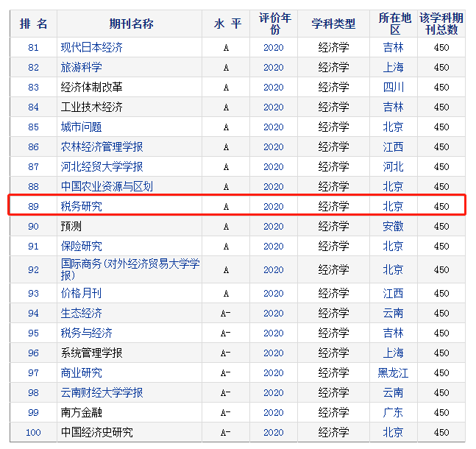Select journal name 南方金融
The width and height of the screenshot is (476, 449).
click(x=82, y=412)
